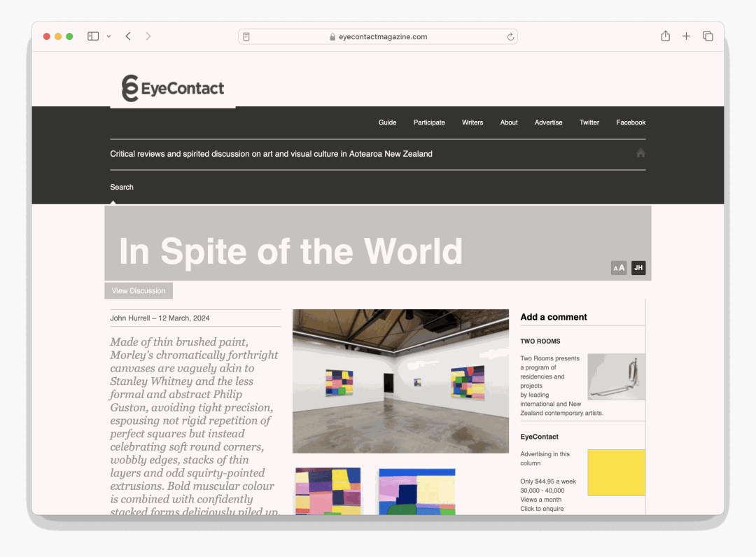Toggle Reader view icon in address bar
Viewport: 756px width, 557px height.
point(246,37)
